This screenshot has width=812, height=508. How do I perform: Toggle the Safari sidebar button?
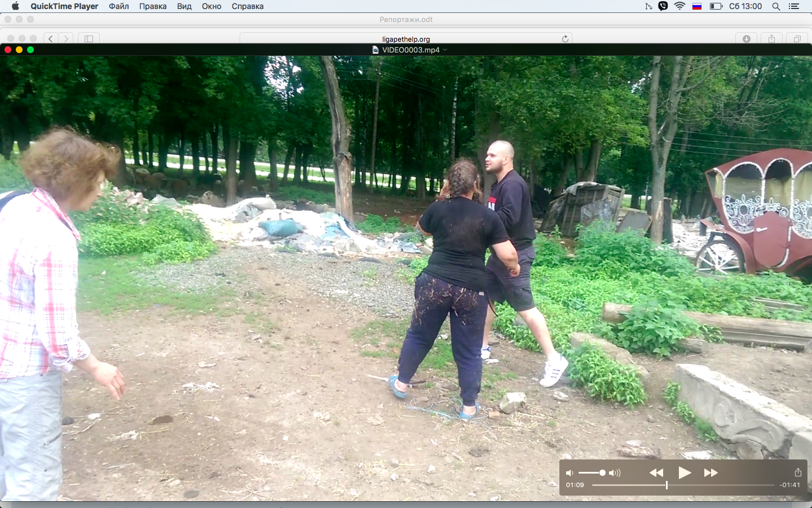tap(89, 39)
